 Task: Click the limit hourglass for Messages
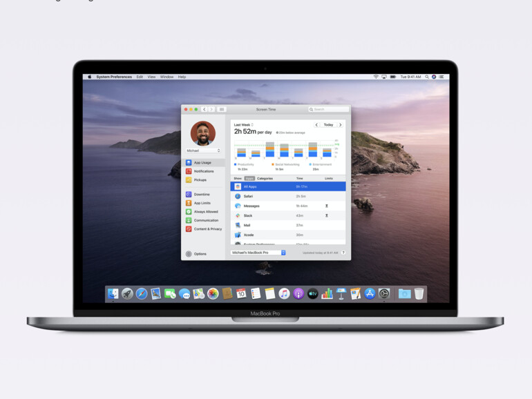click(x=327, y=206)
